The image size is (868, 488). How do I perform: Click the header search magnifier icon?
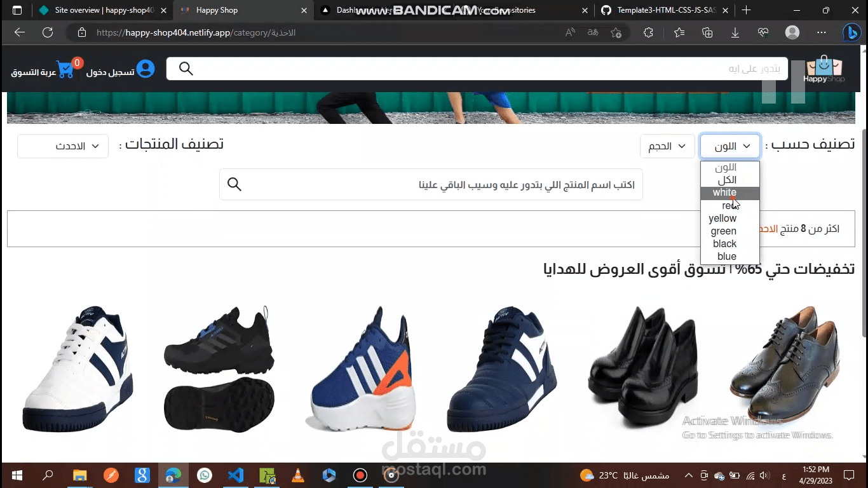coord(186,69)
